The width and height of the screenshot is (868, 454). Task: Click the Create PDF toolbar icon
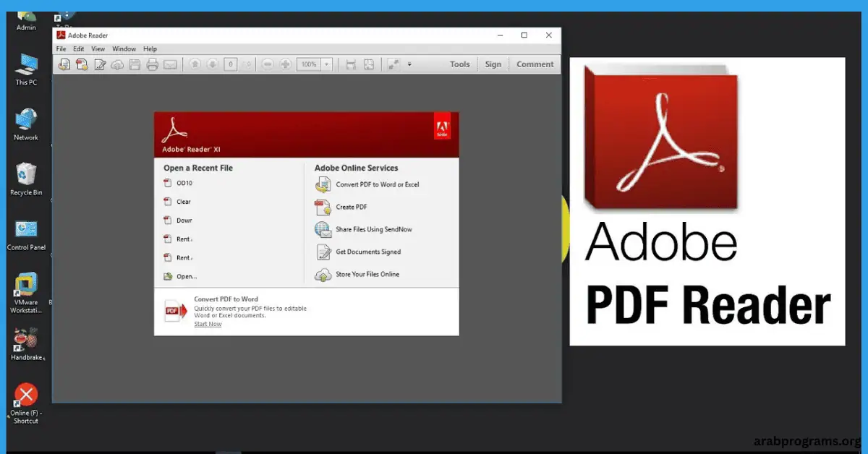(x=82, y=64)
